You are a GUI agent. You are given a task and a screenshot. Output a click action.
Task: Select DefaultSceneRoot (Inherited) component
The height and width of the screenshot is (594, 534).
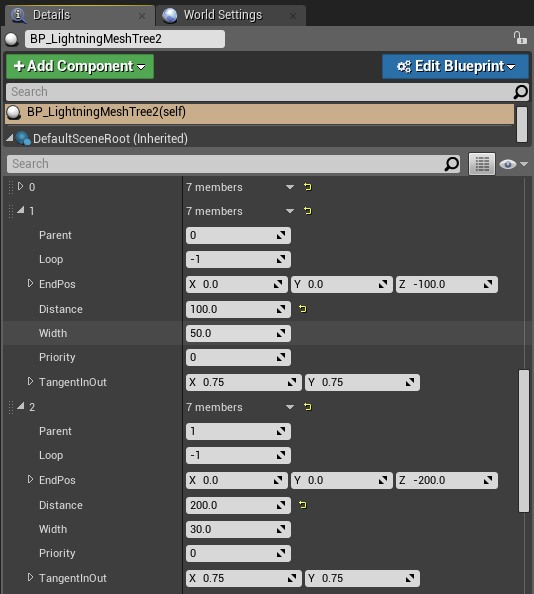[110, 139]
